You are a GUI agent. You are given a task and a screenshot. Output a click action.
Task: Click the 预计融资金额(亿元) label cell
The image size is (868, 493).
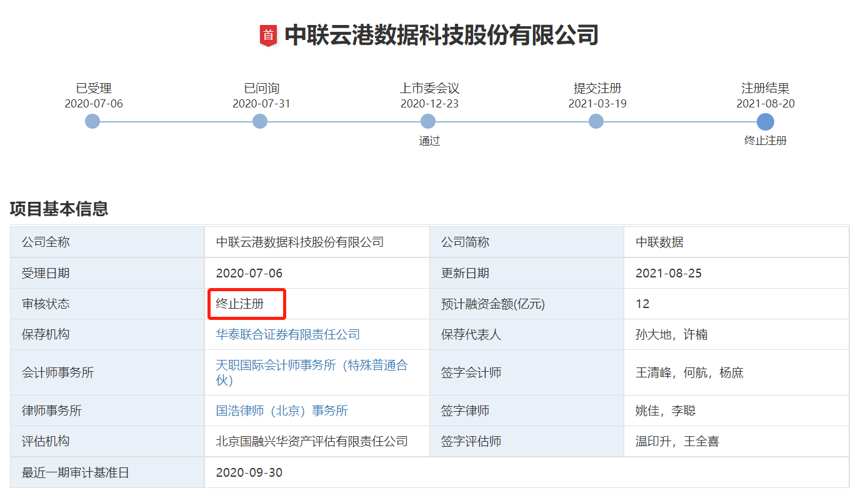coord(527,304)
